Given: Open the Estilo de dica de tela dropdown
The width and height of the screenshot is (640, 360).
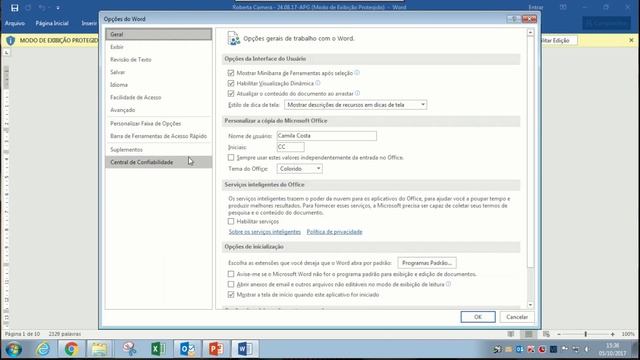Looking at the screenshot, I should point(356,105).
